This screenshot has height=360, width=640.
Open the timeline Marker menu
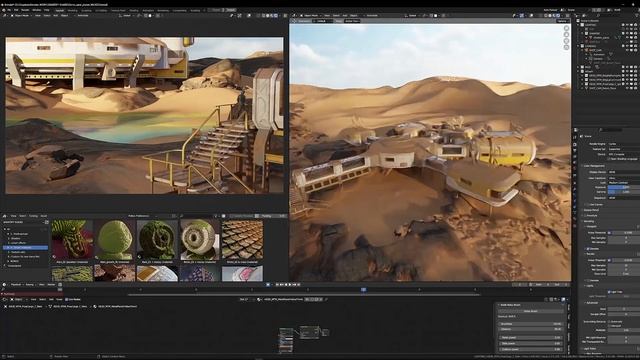51,284
